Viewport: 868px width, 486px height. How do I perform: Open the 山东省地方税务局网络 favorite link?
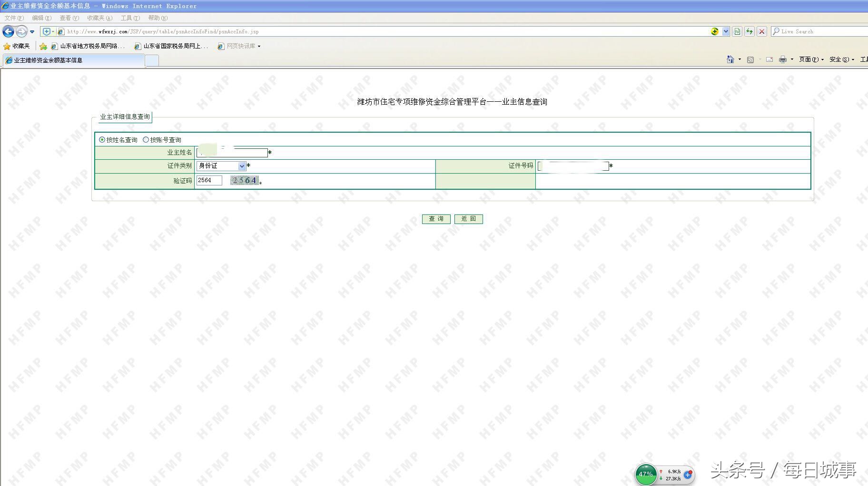pyautogui.click(x=88, y=46)
